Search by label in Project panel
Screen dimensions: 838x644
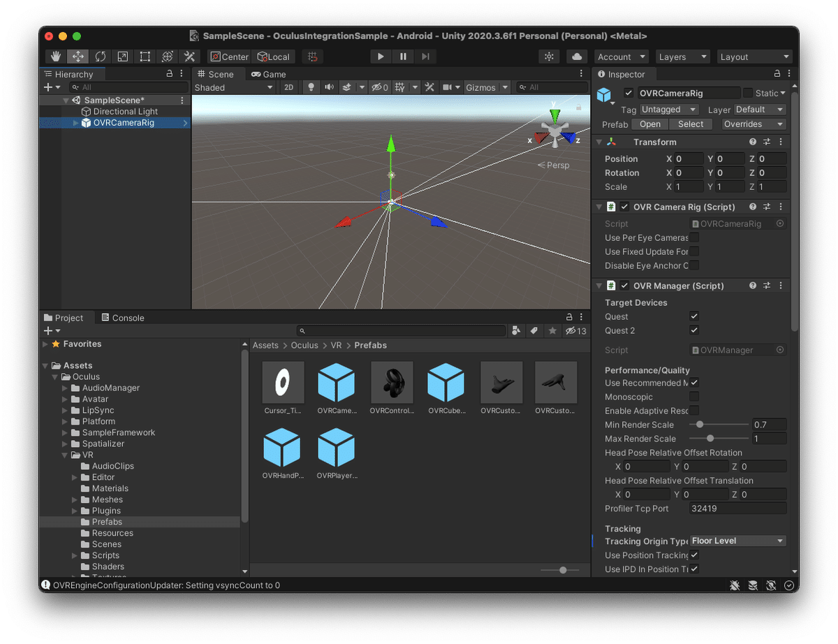tap(534, 330)
